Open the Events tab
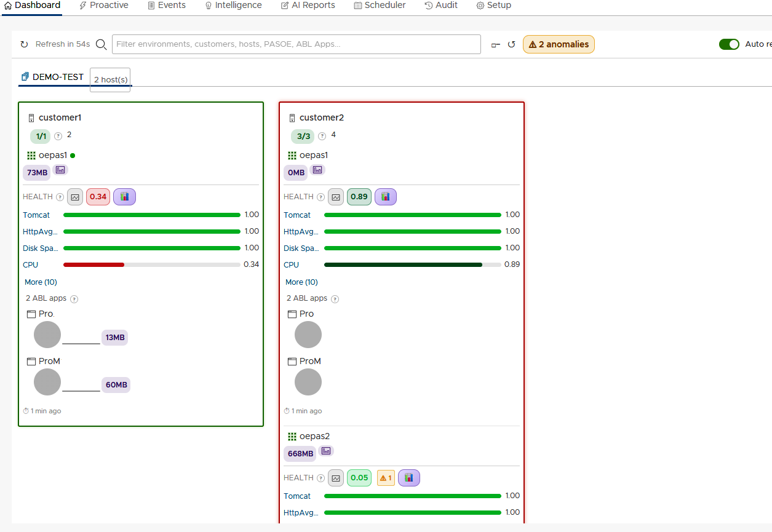 tap(167, 6)
